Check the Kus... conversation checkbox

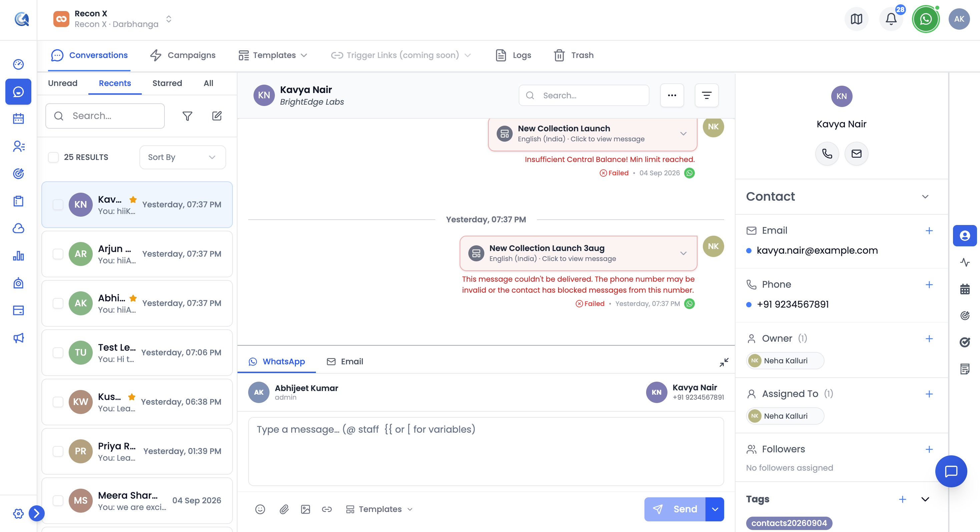pos(58,402)
